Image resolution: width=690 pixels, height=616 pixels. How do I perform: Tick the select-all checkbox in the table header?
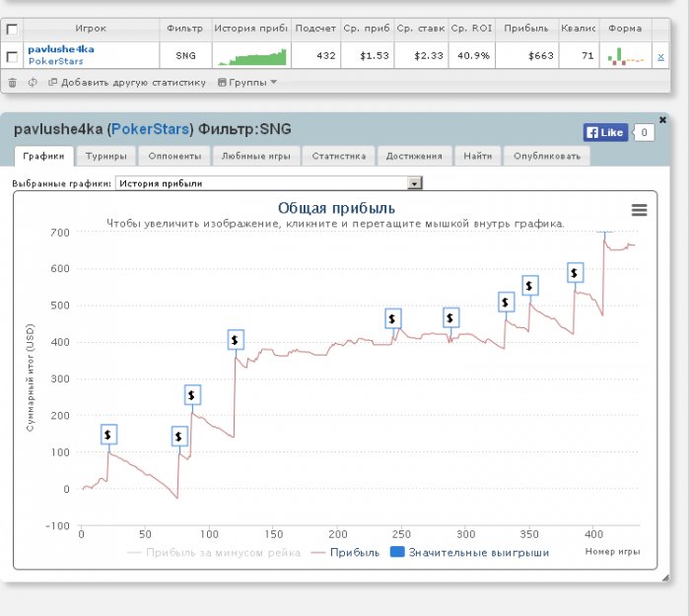click(13, 30)
